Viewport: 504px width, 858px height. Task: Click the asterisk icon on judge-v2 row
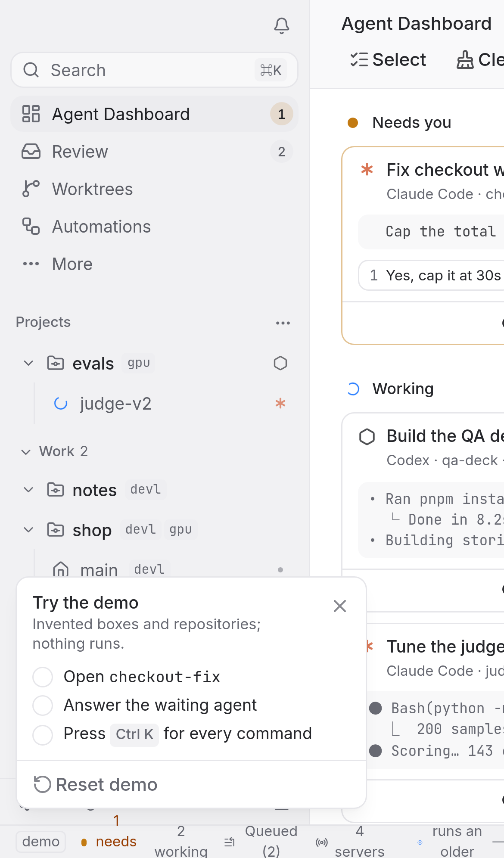(280, 404)
